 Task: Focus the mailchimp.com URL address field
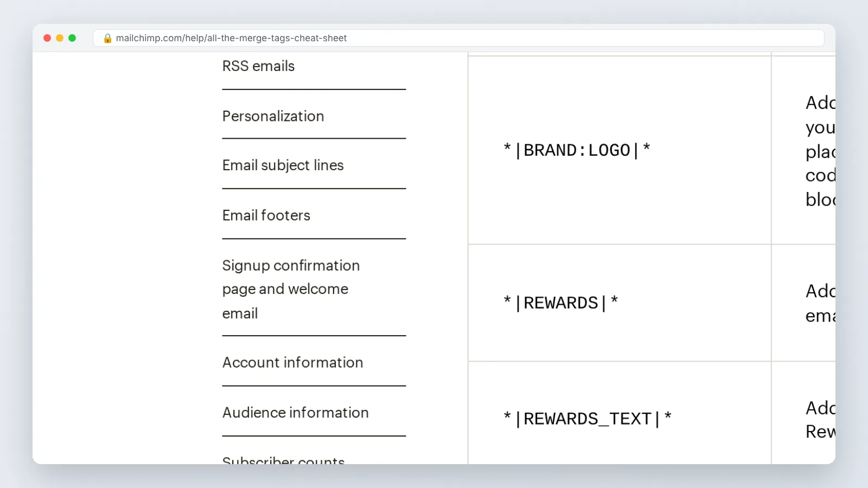(458, 38)
